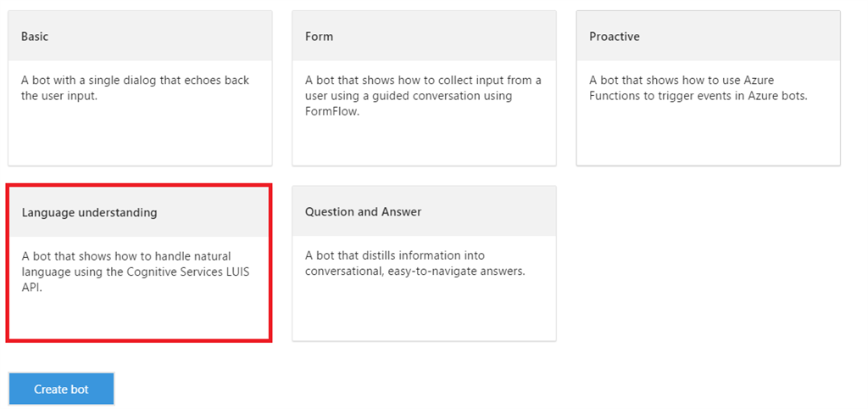Click the "Proactive" heading label

[615, 36]
